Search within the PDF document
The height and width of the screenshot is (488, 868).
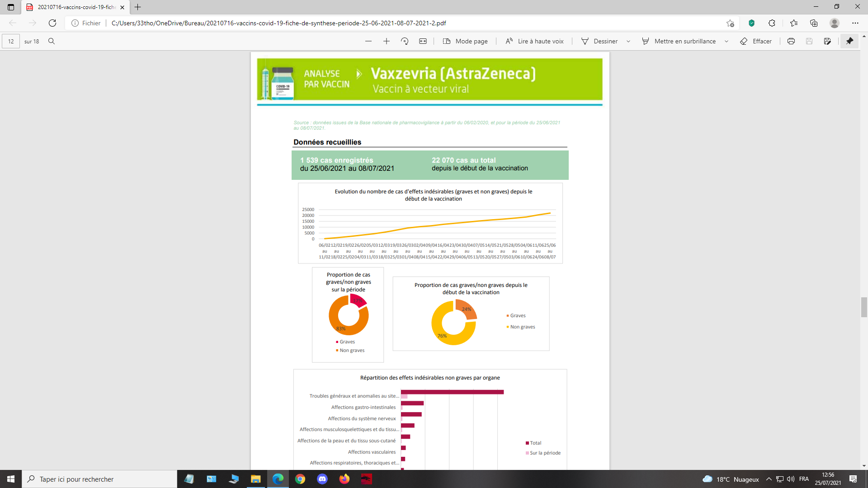52,41
